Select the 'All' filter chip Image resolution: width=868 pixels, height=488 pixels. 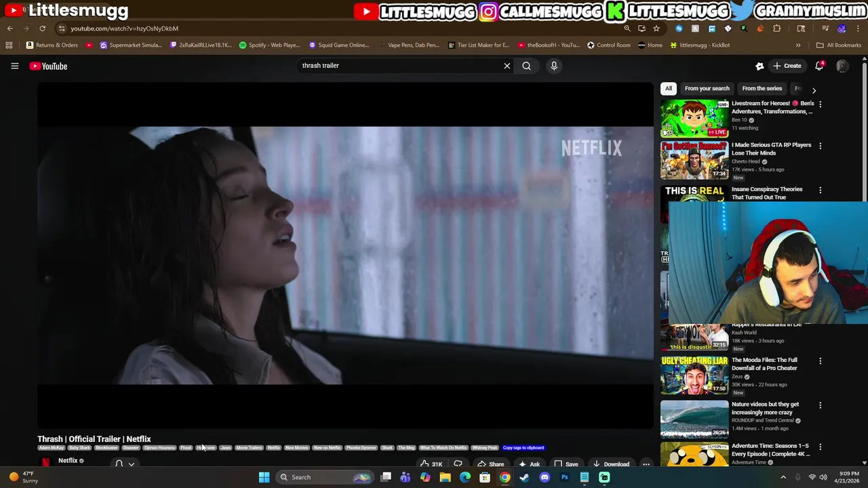[668, 88]
